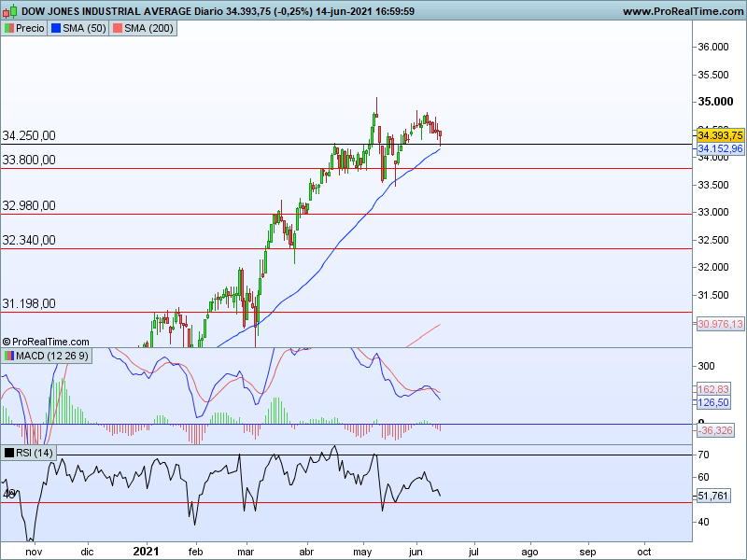Click the sep label on the time axis
Screen dimensions: 747x560
pos(587,552)
